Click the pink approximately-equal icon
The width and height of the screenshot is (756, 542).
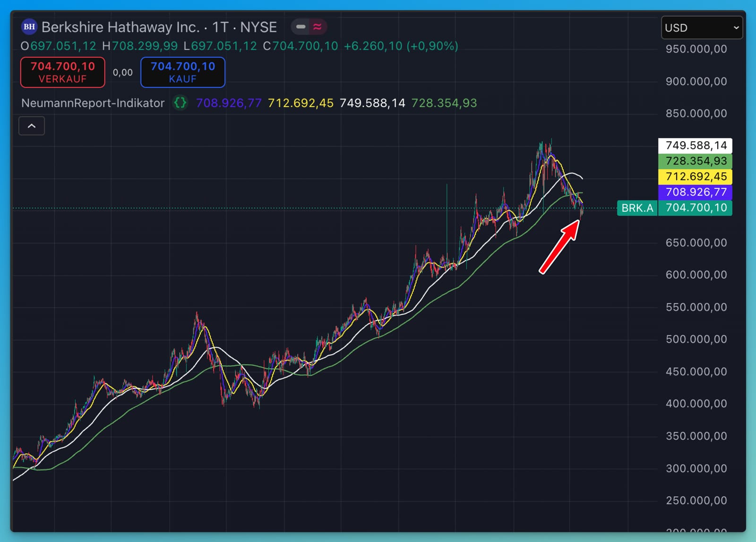pyautogui.click(x=318, y=27)
